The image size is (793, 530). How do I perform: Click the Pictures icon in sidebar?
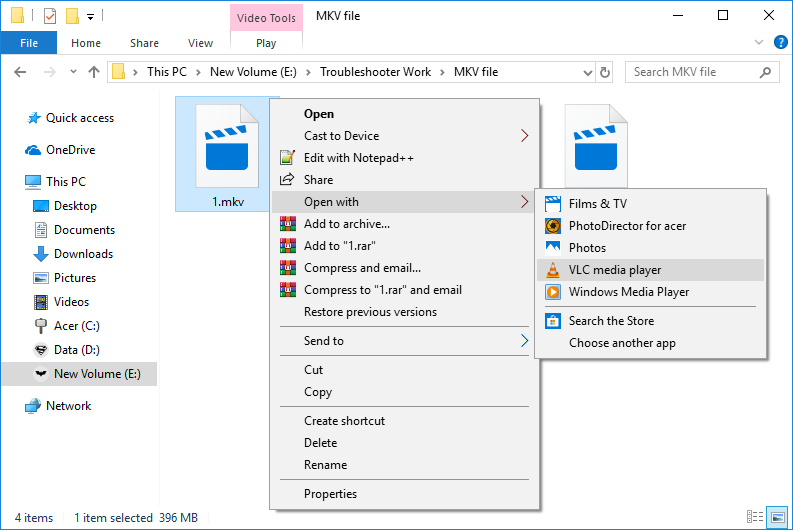tap(40, 278)
